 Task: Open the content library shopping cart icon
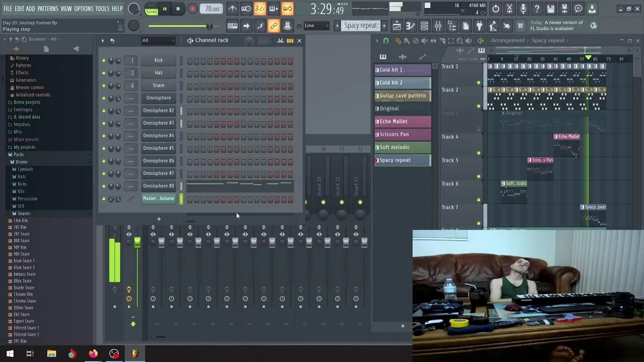[520, 26]
